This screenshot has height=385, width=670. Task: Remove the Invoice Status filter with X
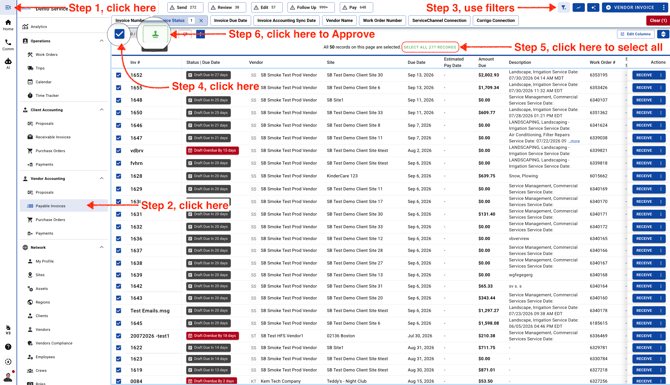tap(201, 20)
